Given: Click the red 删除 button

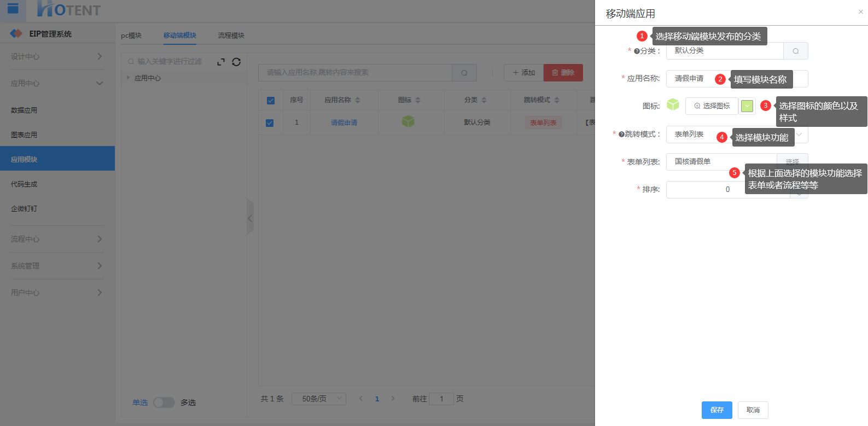Looking at the screenshot, I should (563, 73).
